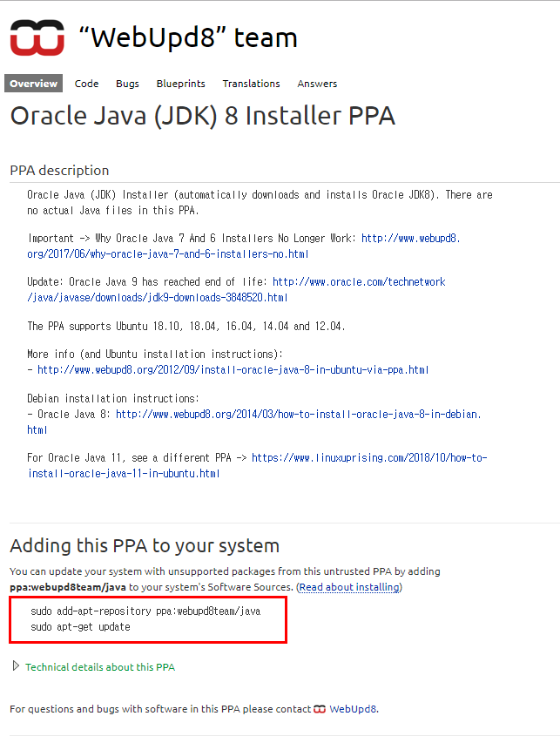Click the supported Ubuntu versions line
This screenshot has width=560, height=743.
[x=186, y=326]
